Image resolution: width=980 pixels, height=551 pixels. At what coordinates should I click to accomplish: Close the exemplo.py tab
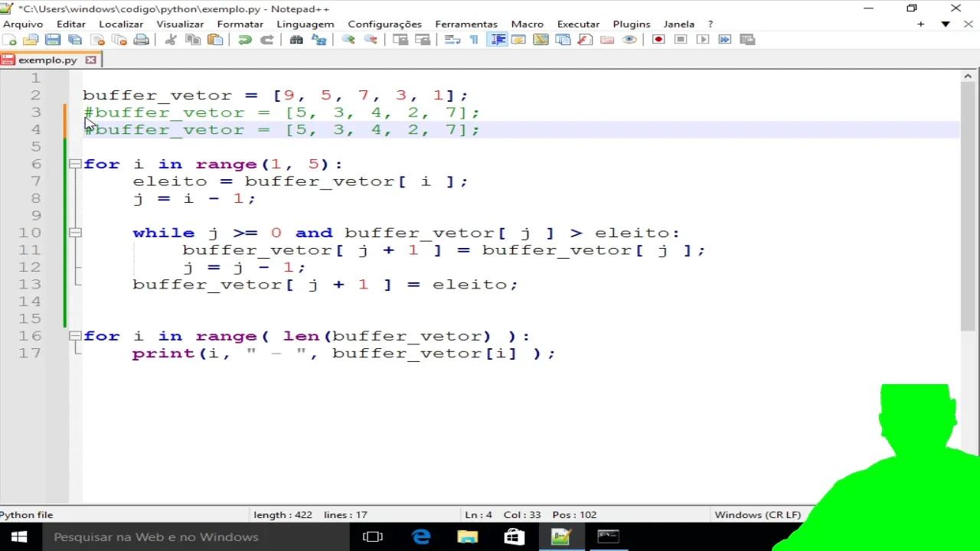coord(90,60)
